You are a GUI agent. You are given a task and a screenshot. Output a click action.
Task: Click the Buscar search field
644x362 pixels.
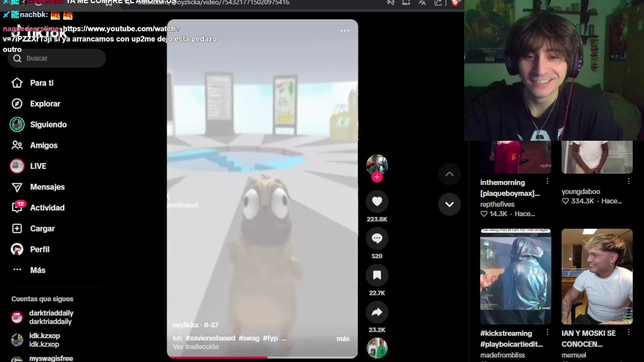point(57,58)
